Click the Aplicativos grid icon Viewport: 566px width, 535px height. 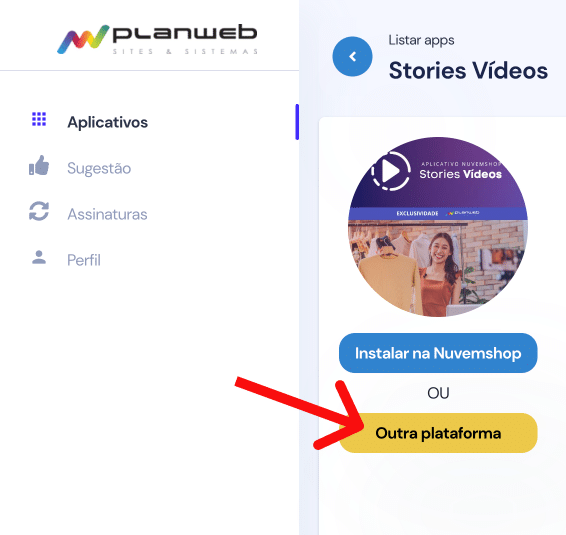(39, 119)
